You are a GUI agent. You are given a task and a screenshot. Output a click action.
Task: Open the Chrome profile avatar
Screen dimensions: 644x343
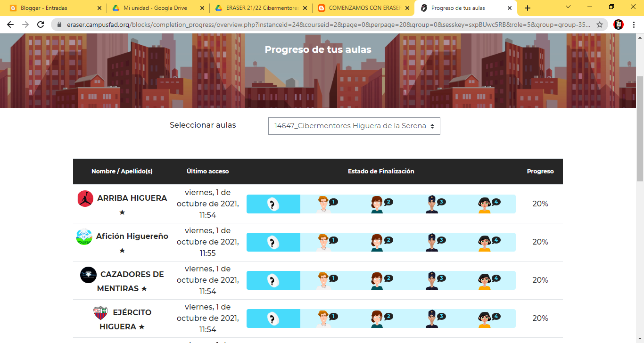pos(619,24)
